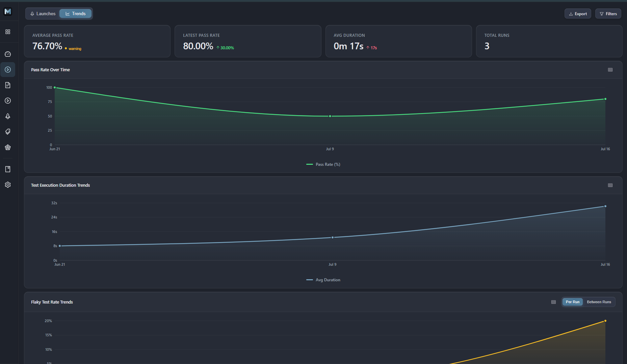Click the Jul 16 point on pass rate chart
Screen dimensions: 627x364
coord(605,99)
